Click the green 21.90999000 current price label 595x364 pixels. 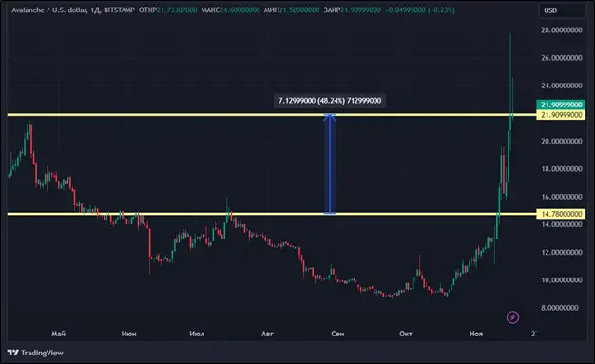561,105
